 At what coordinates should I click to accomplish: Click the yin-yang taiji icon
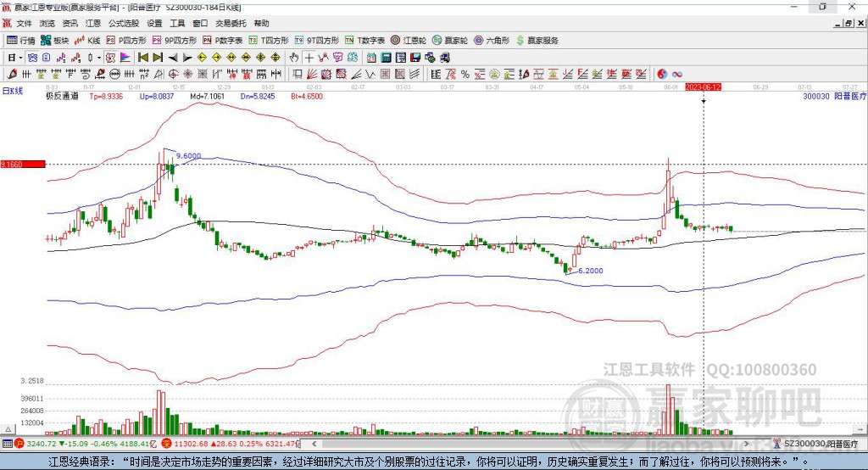click(x=662, y=74)
